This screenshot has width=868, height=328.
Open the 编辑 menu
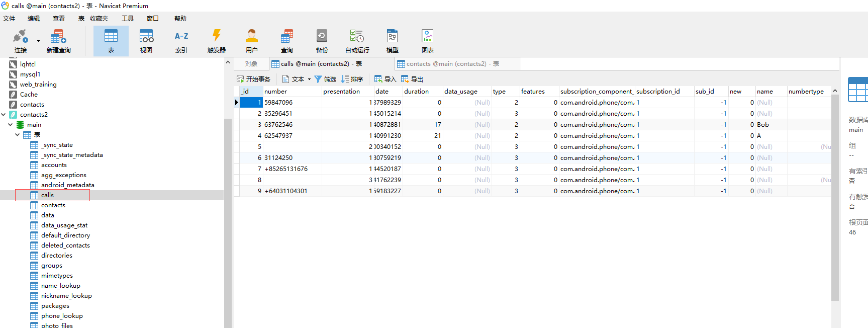[34, 18]
